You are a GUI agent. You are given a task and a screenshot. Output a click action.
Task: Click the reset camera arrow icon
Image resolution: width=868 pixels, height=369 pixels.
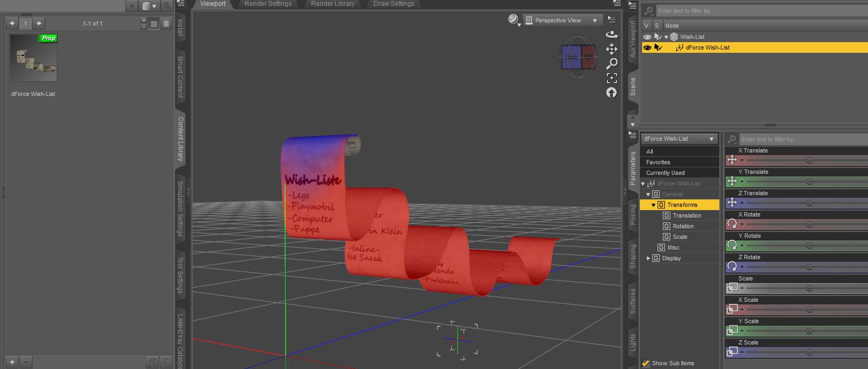(x=612, y=93)
